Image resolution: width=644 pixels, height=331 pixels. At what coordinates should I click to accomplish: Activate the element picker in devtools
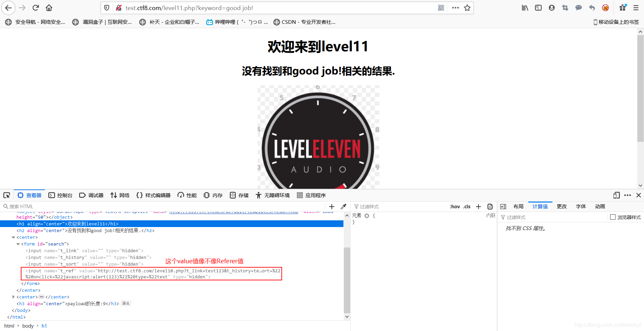tap(7, 195)
